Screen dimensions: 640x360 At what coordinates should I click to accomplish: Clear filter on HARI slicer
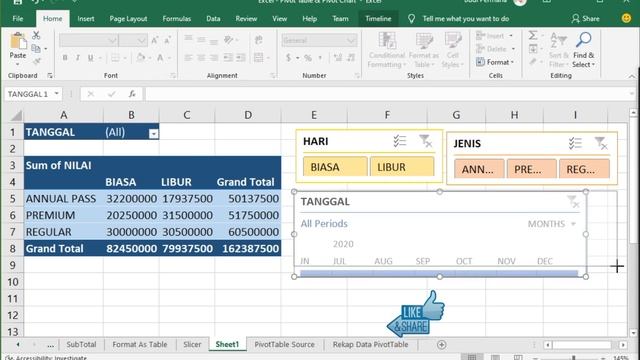pyautogui.click(x=425, y=141)
